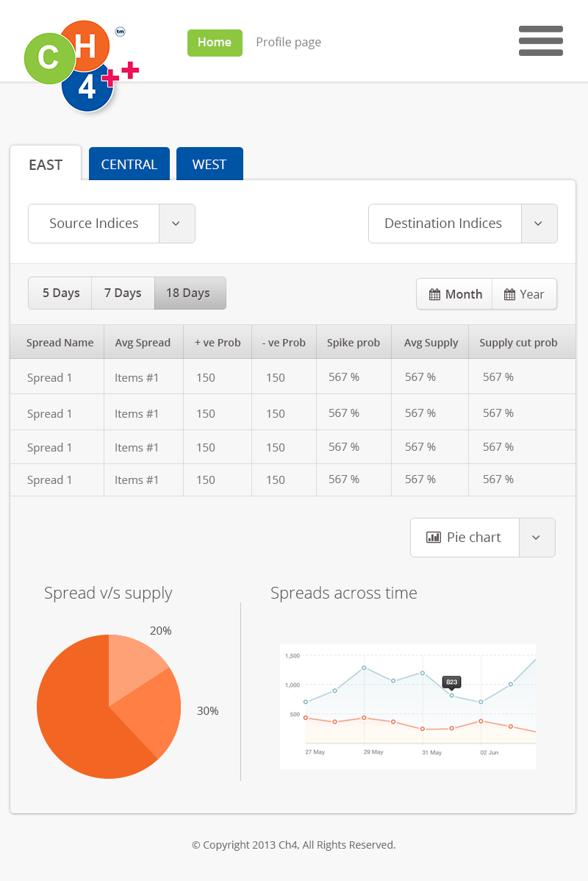Image resolution: width=588 pixels, height=881 pixels.
Task: Click the 02 Jun axis label
Action: click(490, 752)
